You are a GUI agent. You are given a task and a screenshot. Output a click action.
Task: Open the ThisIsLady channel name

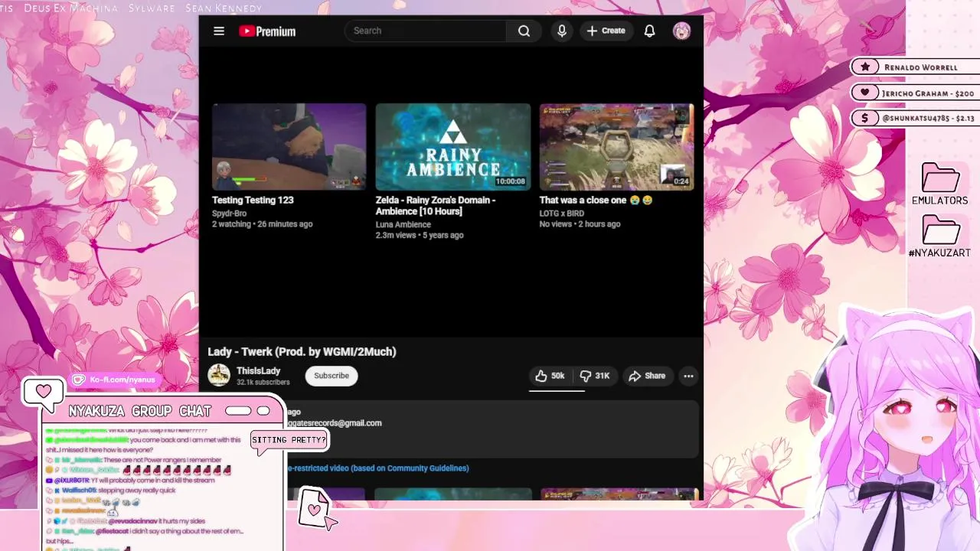click(x=258, y=370)
